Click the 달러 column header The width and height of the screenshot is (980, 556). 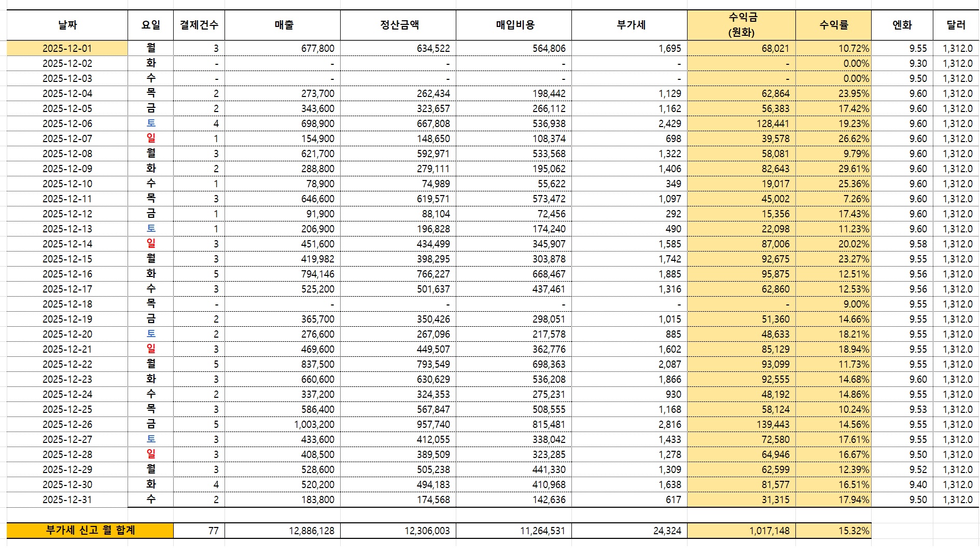956,25
